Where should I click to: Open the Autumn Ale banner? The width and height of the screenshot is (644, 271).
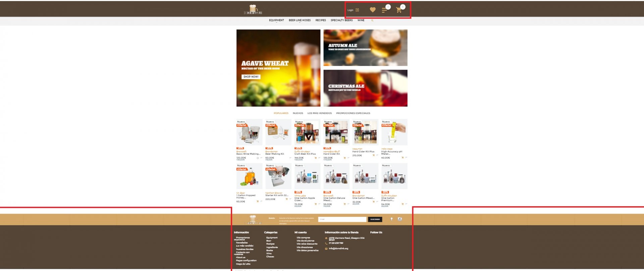pyautogui.click(x=365, y=48)
